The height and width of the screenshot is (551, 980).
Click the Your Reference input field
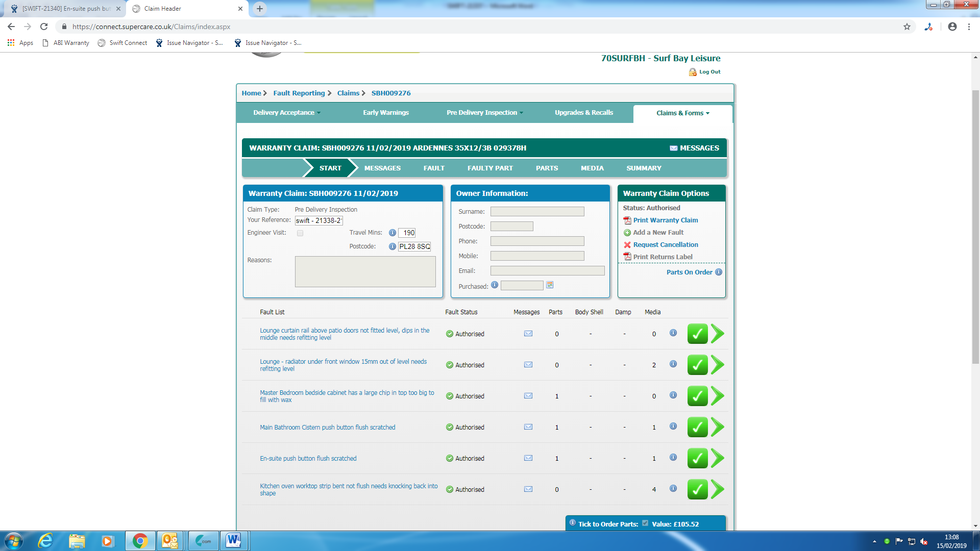pos(318,220)
